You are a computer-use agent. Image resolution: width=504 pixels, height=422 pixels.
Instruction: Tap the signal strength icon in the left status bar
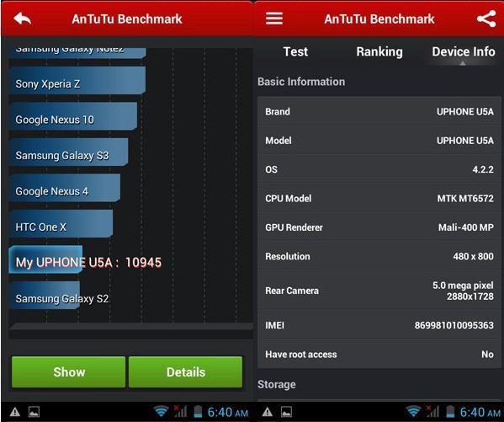click(180, 411)
